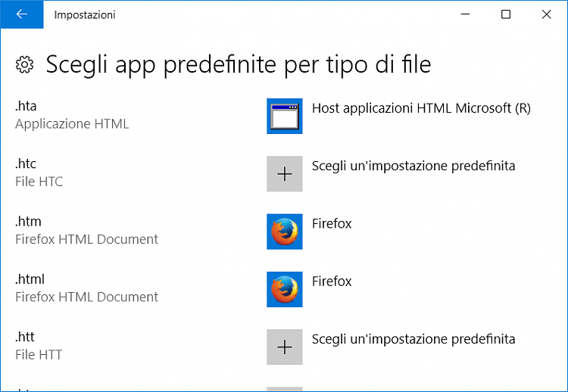Change Firefox default for .html
The image size is (568, 392).
[x=332, y=282]
